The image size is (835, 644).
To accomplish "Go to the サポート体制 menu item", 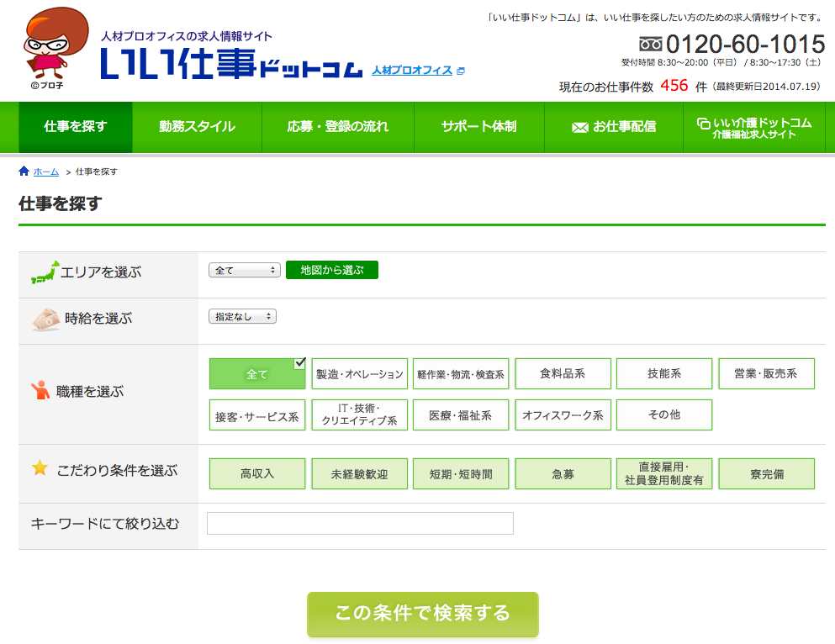I will [478, 127].
